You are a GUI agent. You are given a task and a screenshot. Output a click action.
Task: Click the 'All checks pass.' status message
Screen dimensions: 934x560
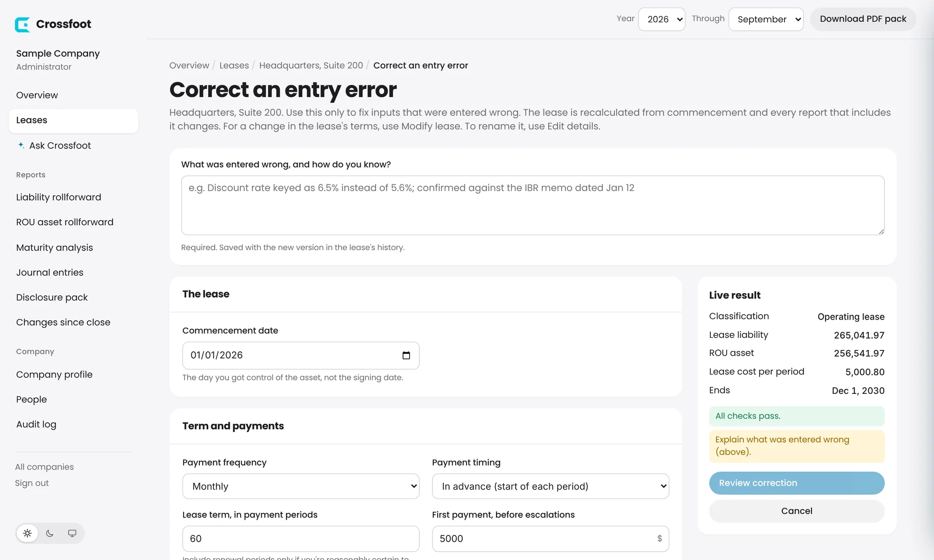(797, 416)
